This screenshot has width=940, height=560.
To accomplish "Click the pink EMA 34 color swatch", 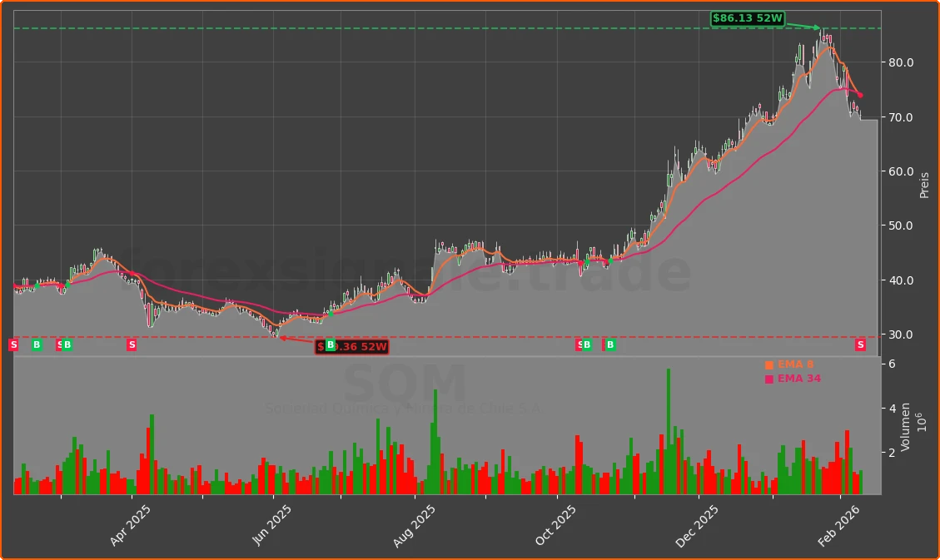I will tap(768, 378).
